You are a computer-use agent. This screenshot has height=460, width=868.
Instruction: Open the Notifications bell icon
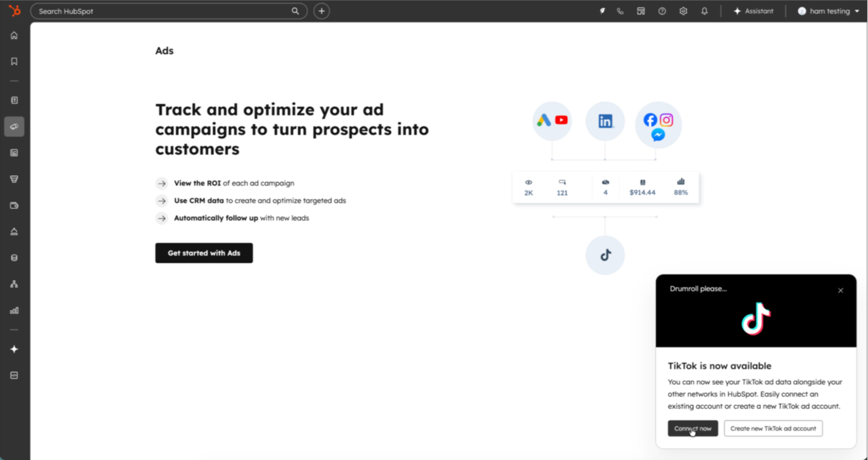point(704,11)
